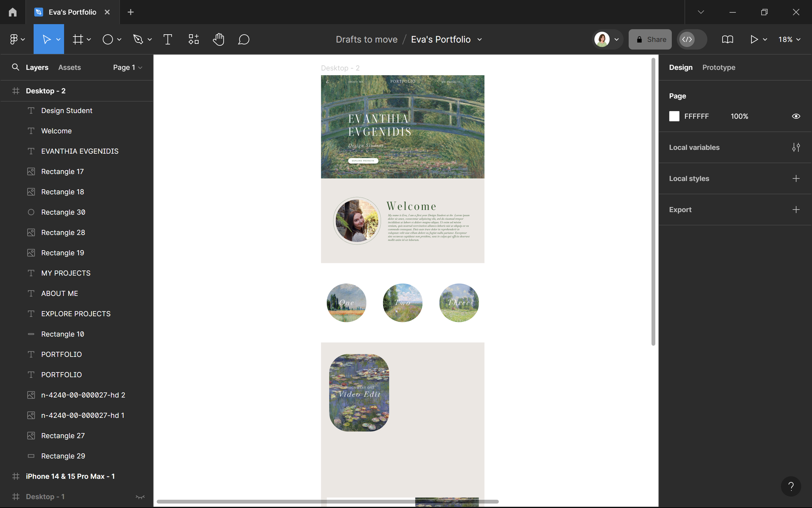Open the Page 1 pages dropdown
Screen dimensions: 812x508
click(128, 67)
